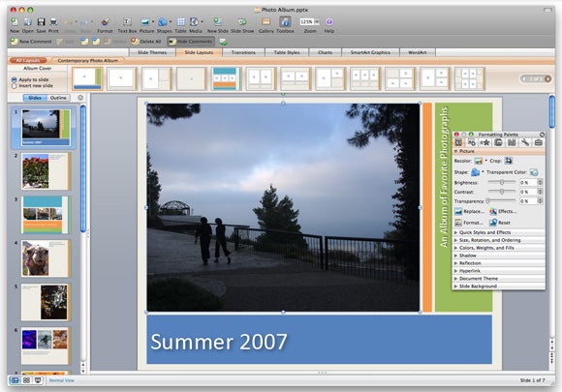
Task: Open the Zoom percentage dropdown
Action: [317, 22]
